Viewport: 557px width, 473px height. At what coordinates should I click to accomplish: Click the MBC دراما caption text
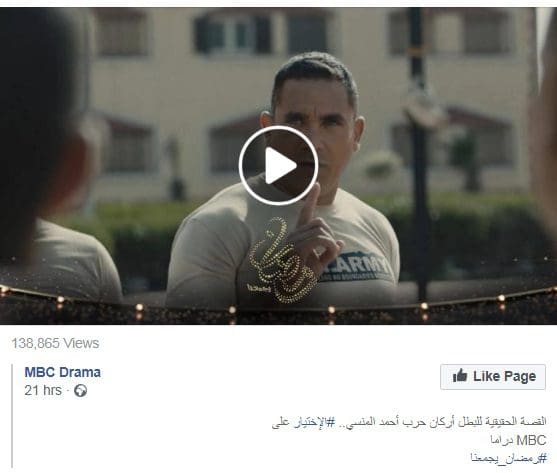[x=518, y=440]
